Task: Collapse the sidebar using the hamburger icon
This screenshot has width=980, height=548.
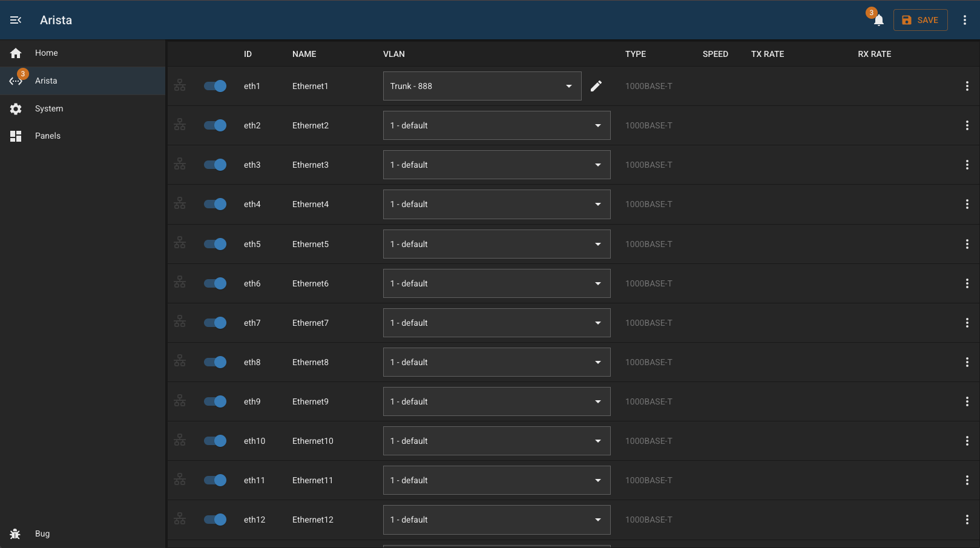Action: (x=15, y=19)
